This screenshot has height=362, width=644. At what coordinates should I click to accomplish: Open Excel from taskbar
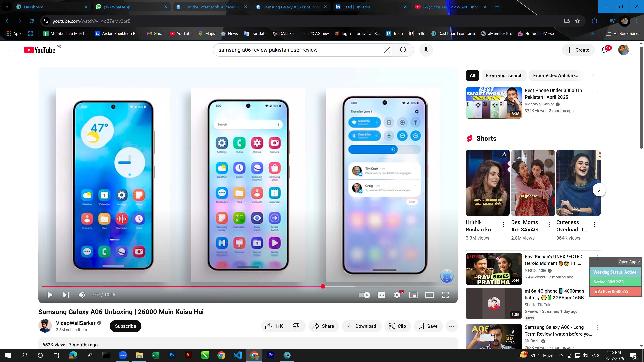pos(155,355)
